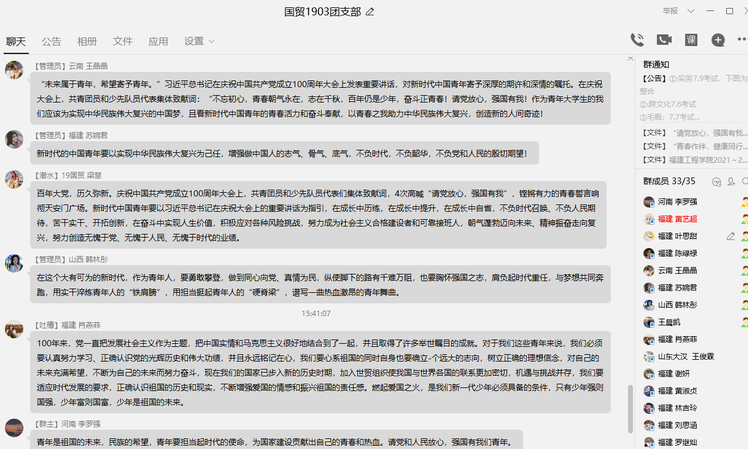This screenshot has width=748, height=449.
Task: Open the 文件 tab
Action: point(123,42)
